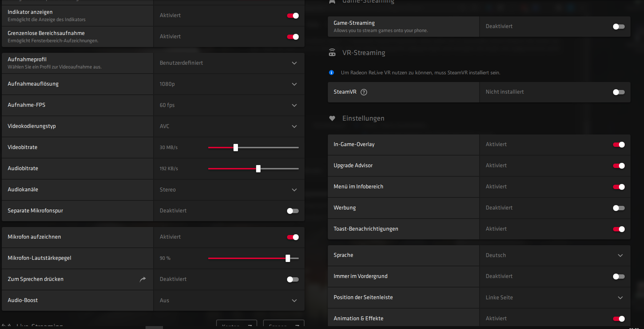Click the VR-Streaming headset icon
Screen dimensions: 644x329
tap(332, 52)
